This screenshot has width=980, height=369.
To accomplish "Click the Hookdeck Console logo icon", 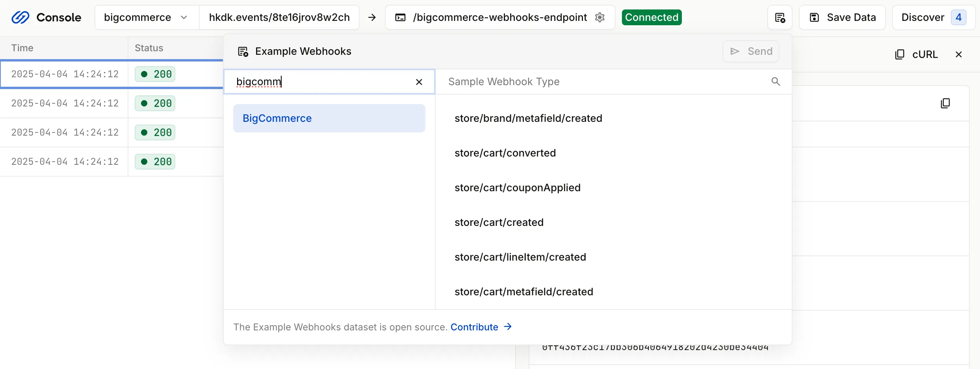I will 20,17.
